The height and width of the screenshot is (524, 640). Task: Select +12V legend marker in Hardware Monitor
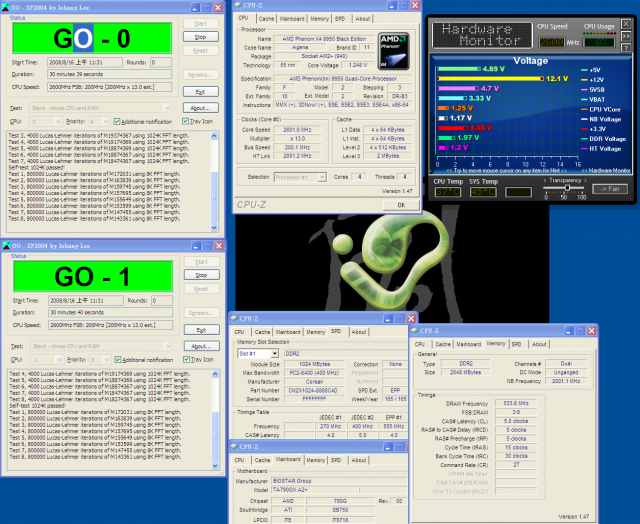(584, 80)
